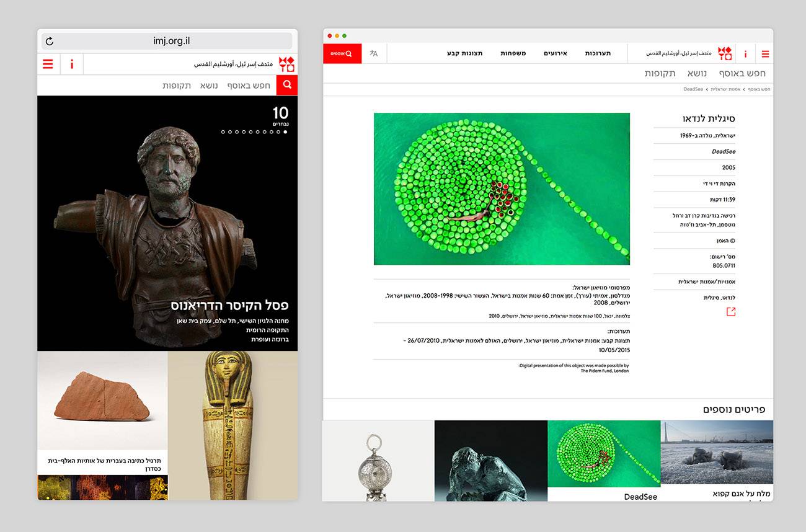Image resolution: width=806 pixels, height=532 pixels.
Task: Tap the red search icon on mobile
Action: [x=287, y=85]
